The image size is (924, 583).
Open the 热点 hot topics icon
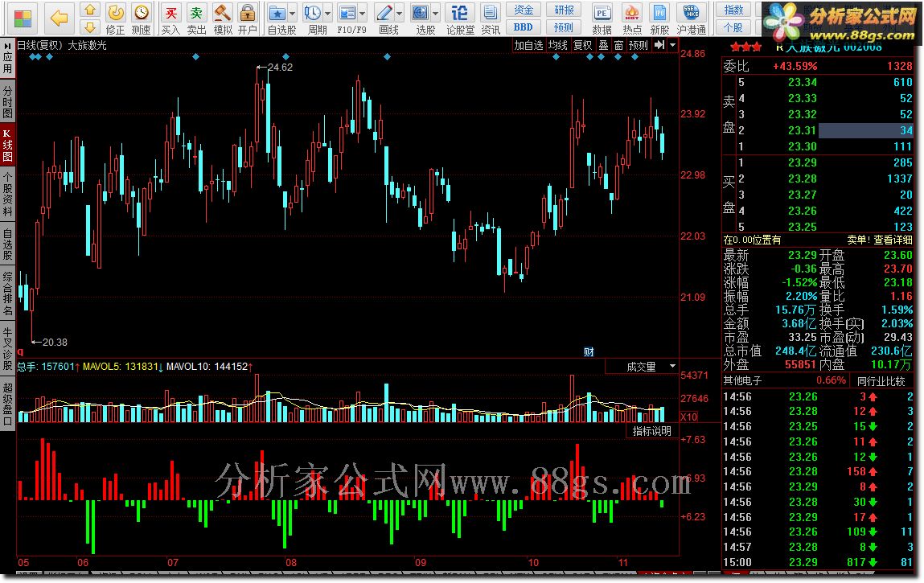point(632,18)
